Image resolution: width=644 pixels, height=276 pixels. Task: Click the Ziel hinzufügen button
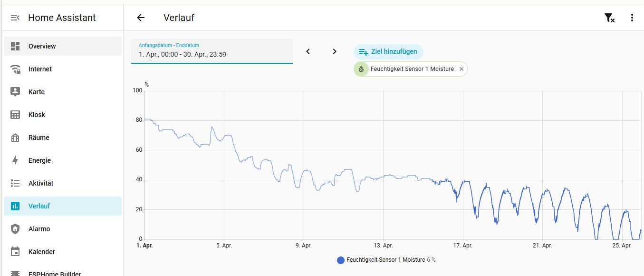[388, 51]
